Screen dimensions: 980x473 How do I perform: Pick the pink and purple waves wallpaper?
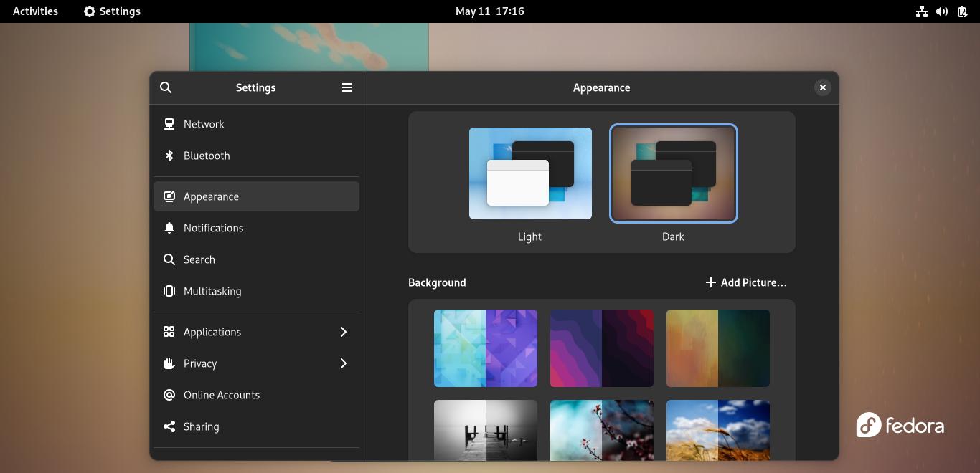[x=602, y=348]
